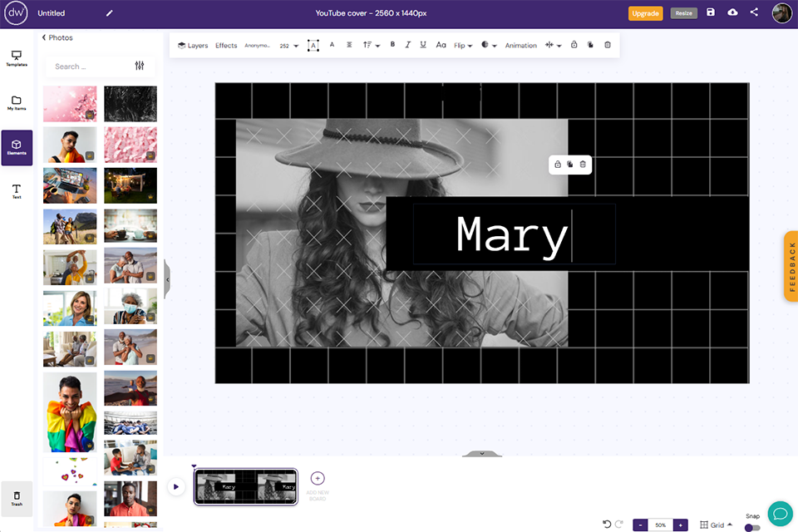This screenshot has height=532, width=798.
Task: Open the font size 252 dropdown
Action: point(288,46)
